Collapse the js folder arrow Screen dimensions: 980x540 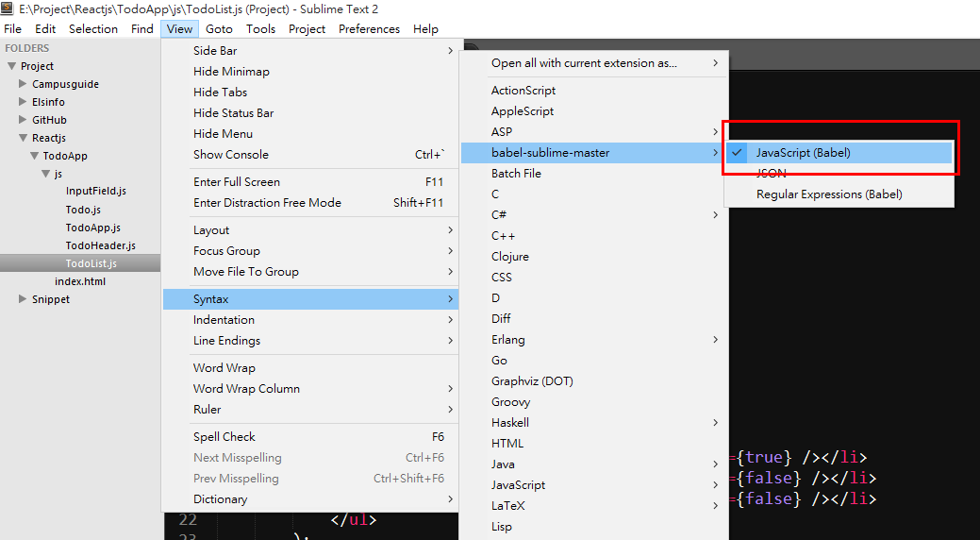45,174
